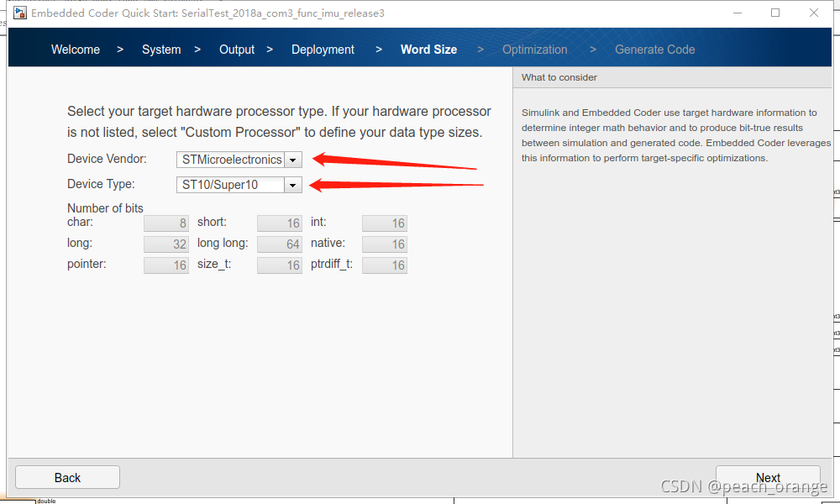Screen dimensions: 840x504
Task: Open the Output step
Action: coord(237,50)
